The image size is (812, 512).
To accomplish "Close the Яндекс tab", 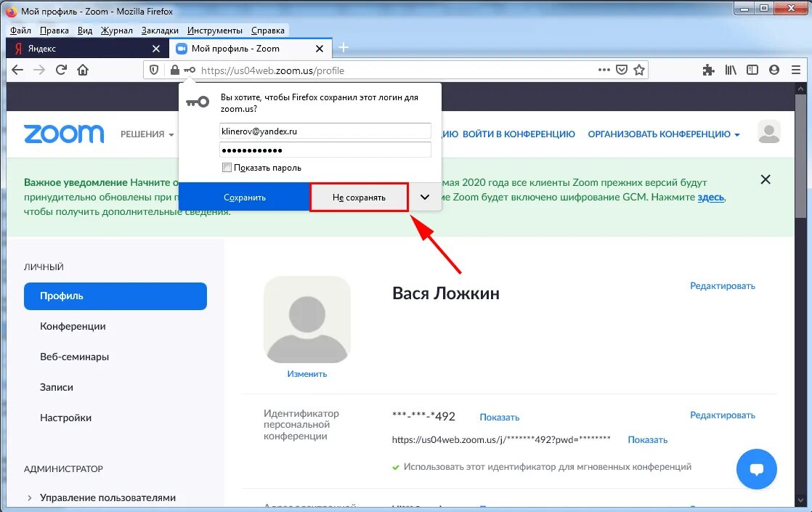I will point(156,49).
